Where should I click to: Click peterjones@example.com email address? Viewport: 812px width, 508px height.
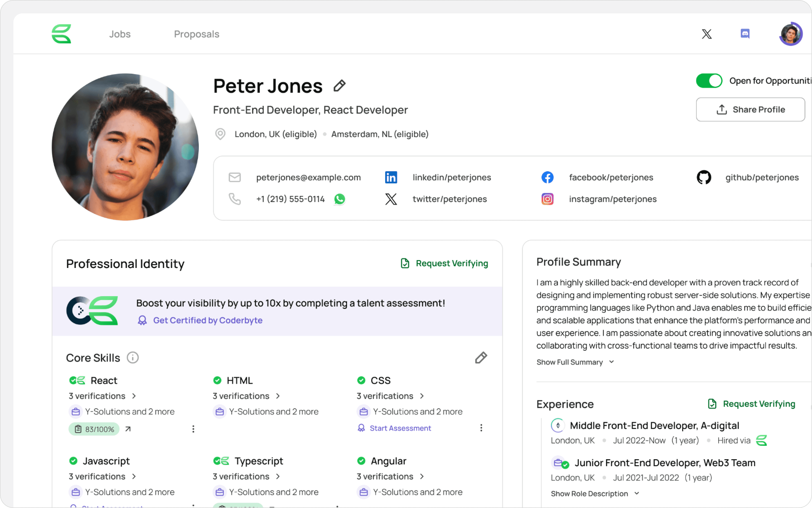308,177
